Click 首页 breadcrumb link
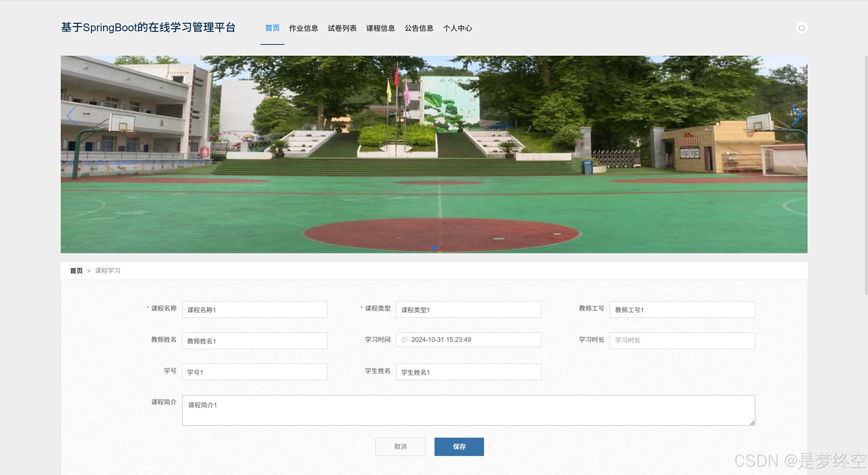Screen dimensions: 868x475 [76, 271]
